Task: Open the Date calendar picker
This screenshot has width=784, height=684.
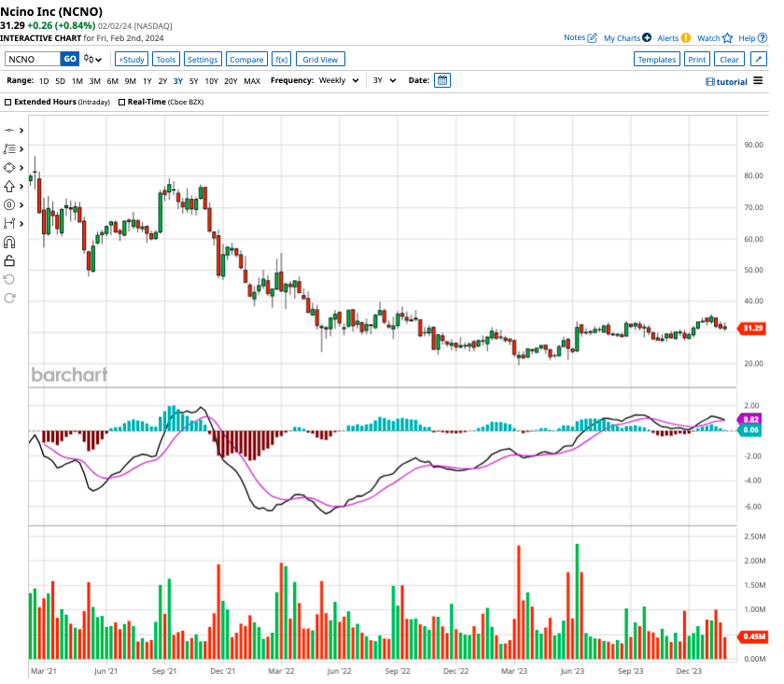Action: [442, 80]
